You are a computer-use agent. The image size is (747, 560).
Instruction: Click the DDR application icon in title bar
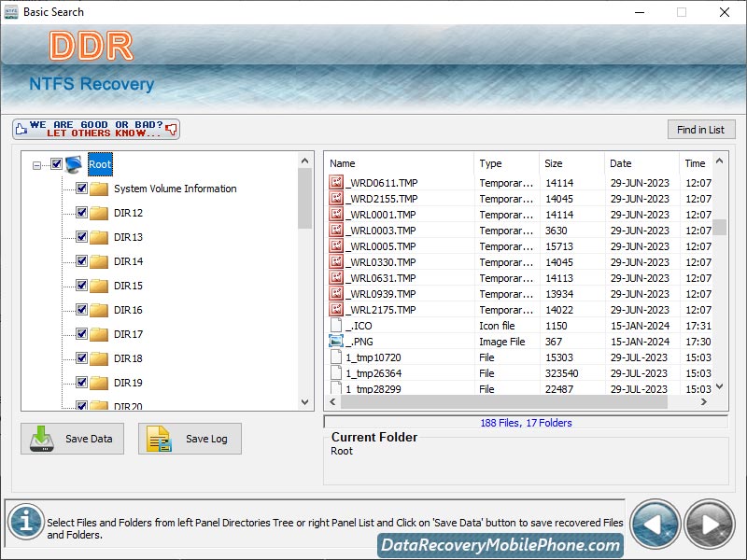(10, 12)
